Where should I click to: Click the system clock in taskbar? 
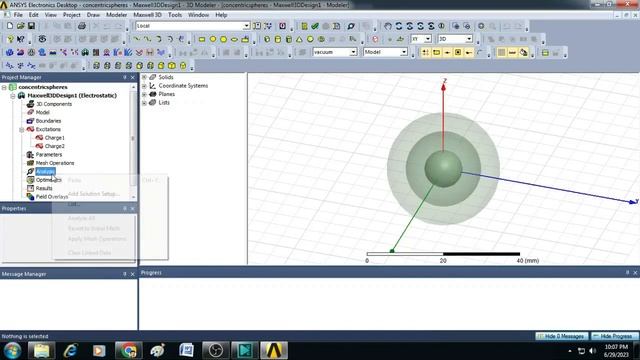tap(616, 351)
